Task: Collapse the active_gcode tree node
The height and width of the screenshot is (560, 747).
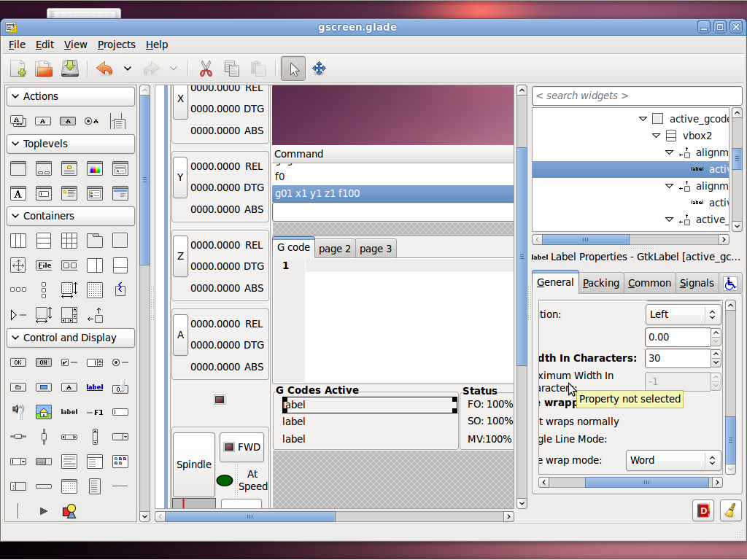Action: [643, 119]
